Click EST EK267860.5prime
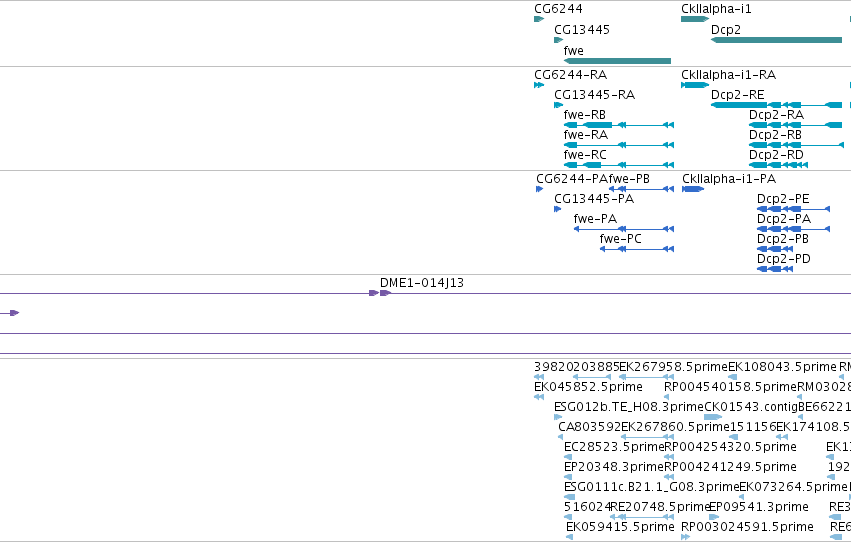This screenshot has width=851, height=542. [x=647, y=437]
